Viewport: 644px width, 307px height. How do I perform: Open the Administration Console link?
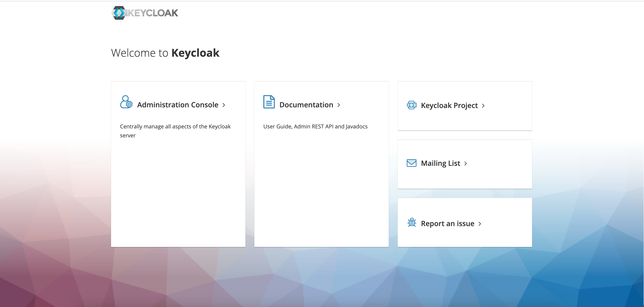[178, 105]
